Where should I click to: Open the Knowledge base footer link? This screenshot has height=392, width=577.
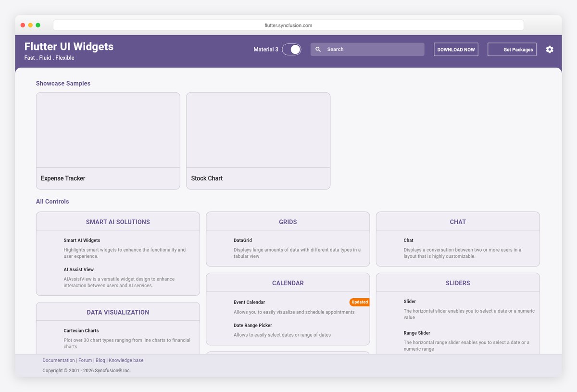coord(126,360)
